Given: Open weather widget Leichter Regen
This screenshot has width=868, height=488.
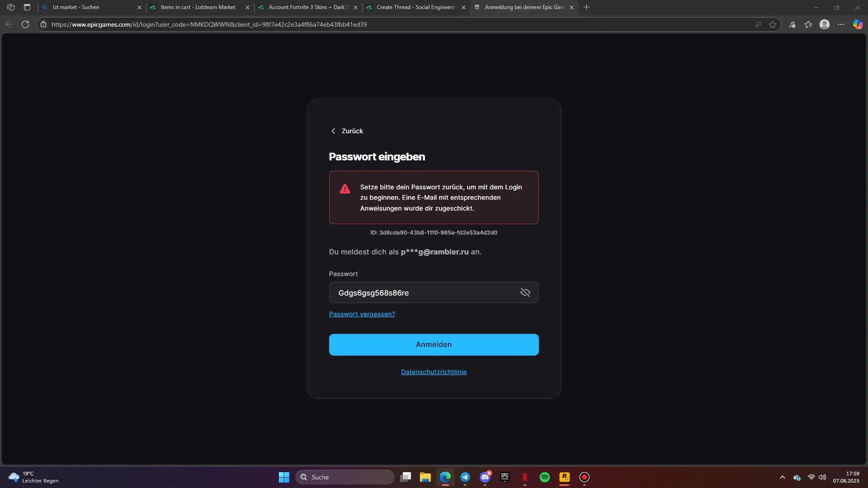Looking at the screenshot, I should click(x=34, y=477).
